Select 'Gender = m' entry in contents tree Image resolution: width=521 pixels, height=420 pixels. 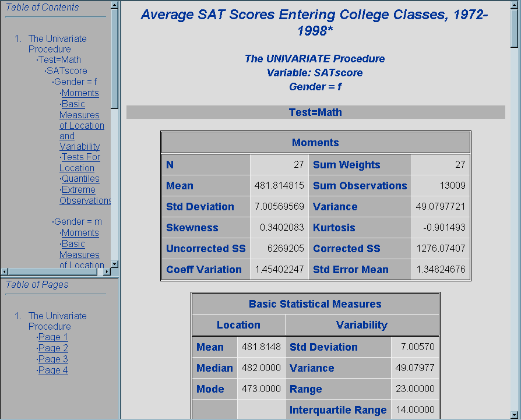78,221
